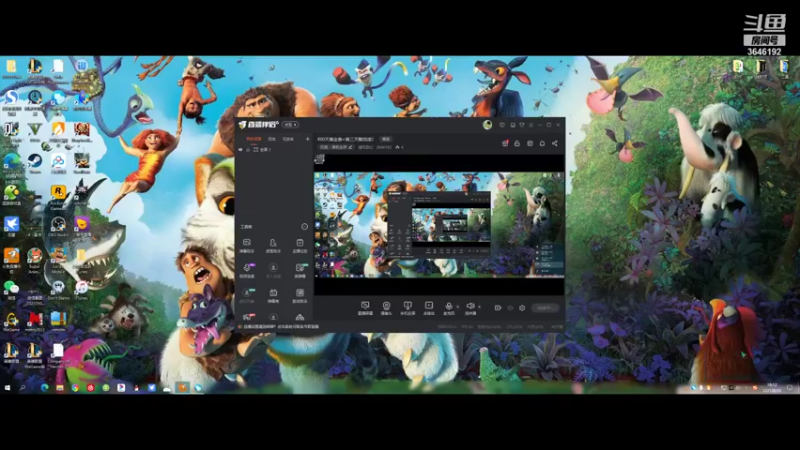This screenshot has width=800, height=450.
Task: Click the mode dropdown pill beside app logo
Action: (290, 124)
